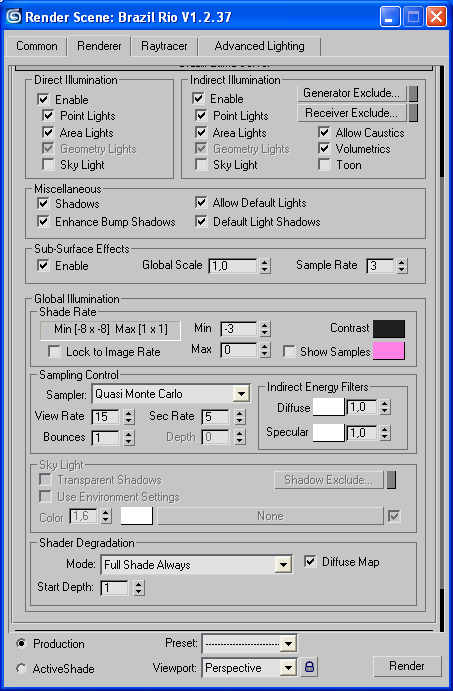Open the Viewport dropdown

[x=288, y=668]
